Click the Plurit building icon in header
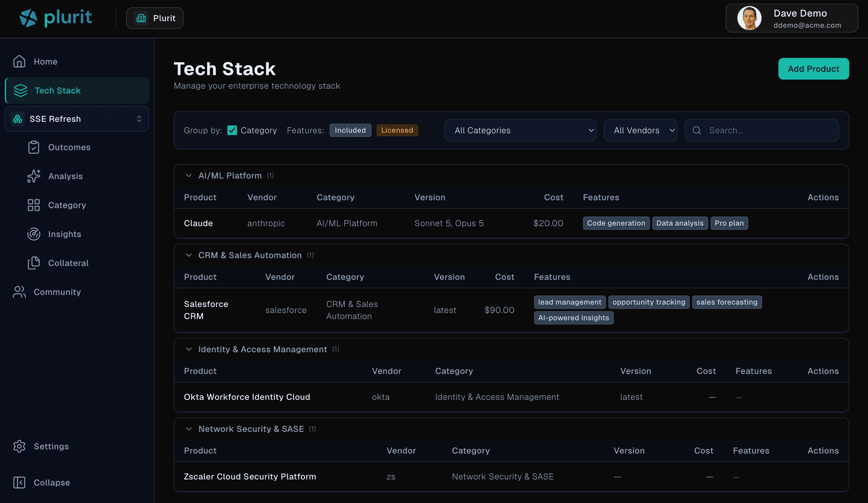868x503 pixels. (x=141, y=18)
